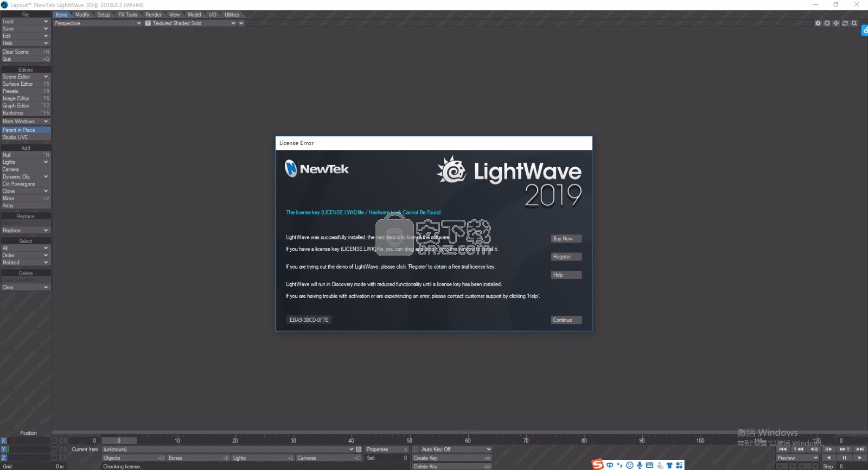The height and width of the screenshot is (470, 868).
Task: Open the Perspective view type dropdown
Action: point(98,23)
